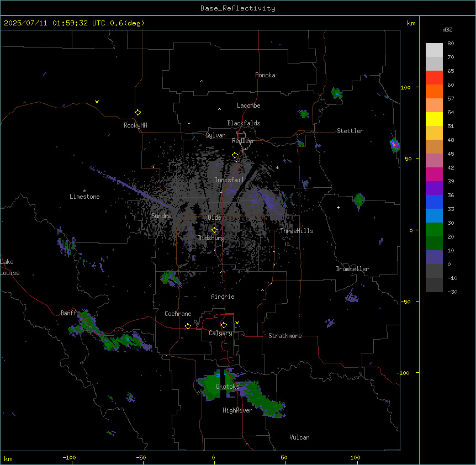The width and height of the screenshot is (476, 465).
Task: Click the Sundre label
Action: click(161, 216)
